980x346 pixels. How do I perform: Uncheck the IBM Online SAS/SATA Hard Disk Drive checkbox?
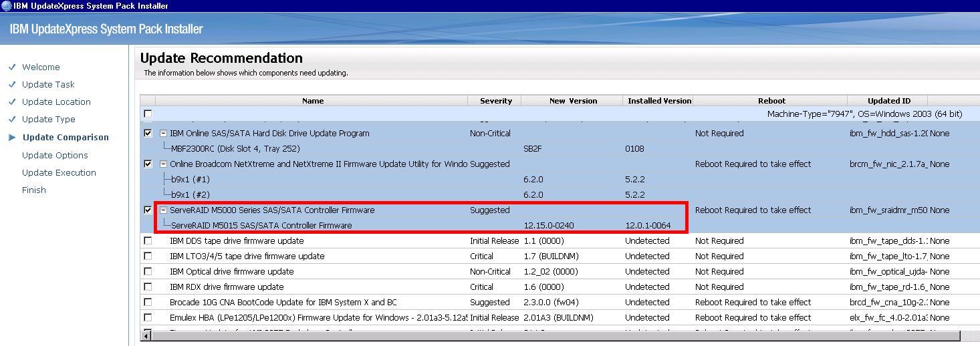148,133
